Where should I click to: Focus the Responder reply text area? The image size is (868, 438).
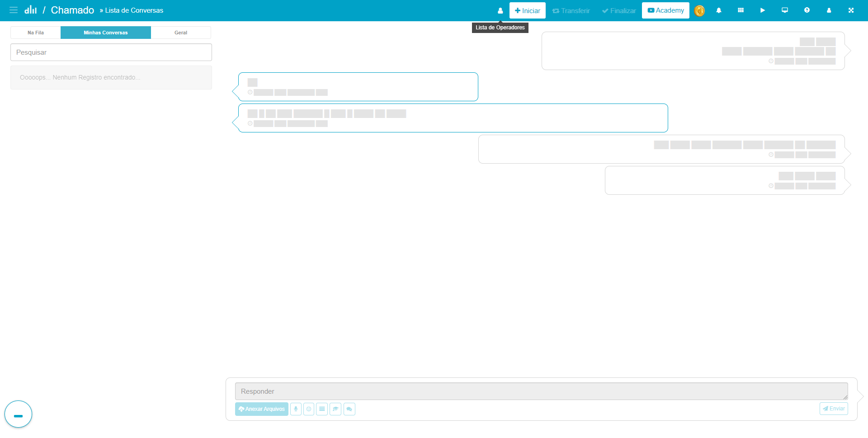tap(542, 391)
